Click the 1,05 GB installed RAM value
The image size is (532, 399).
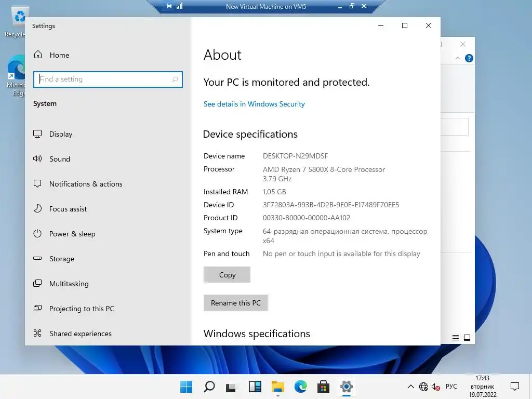click(x=274, y=192)
